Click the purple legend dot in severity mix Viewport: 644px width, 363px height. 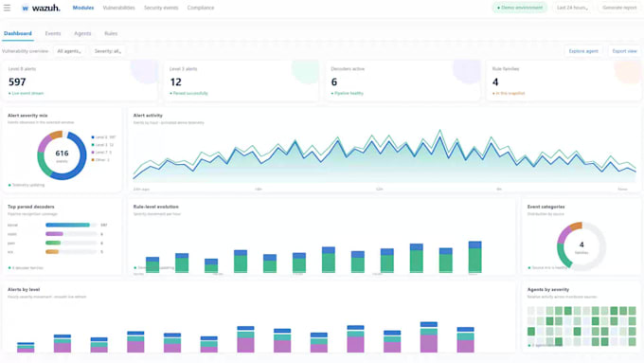click(x=93, y=152)
